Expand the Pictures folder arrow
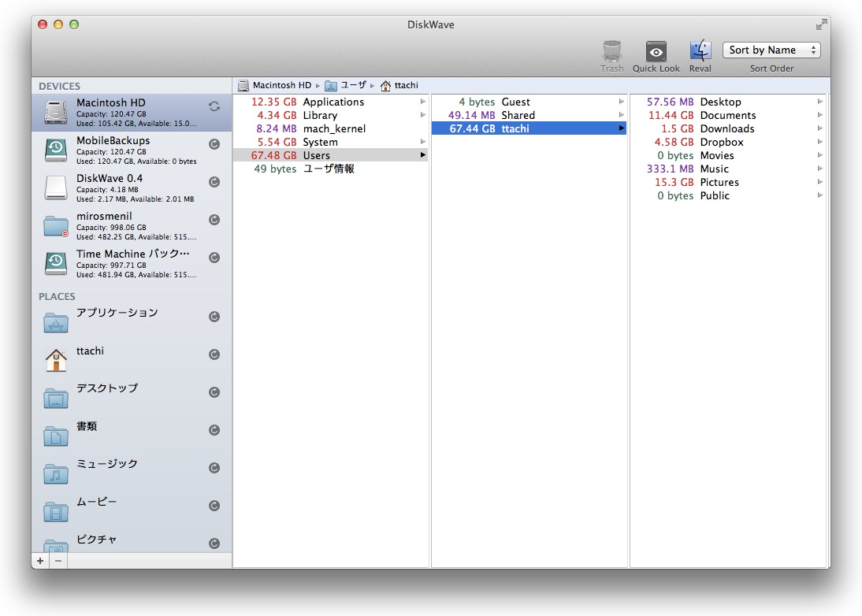This screenshot has width=862, height=616. pyautogui.click(x=820, y=182)
